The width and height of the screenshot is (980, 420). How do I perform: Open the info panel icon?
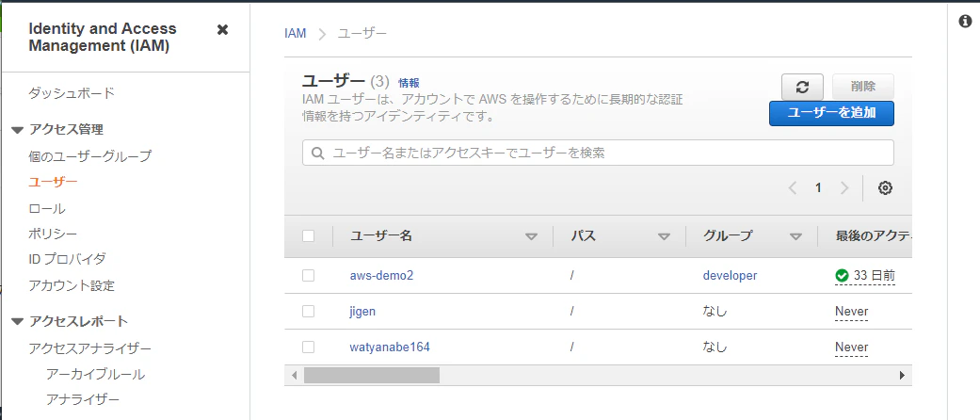click(965, 22)
